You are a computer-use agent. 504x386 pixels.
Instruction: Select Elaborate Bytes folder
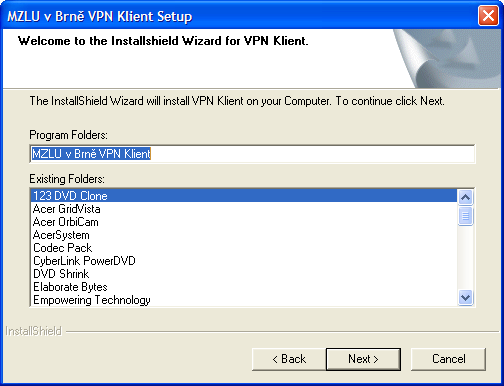click(x=244, y=287)
